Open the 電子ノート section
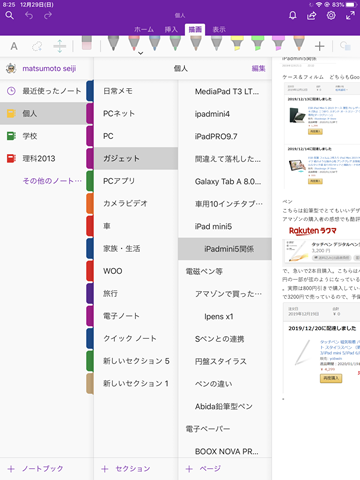This screenshot has width=360, height=480. (136, 316)
